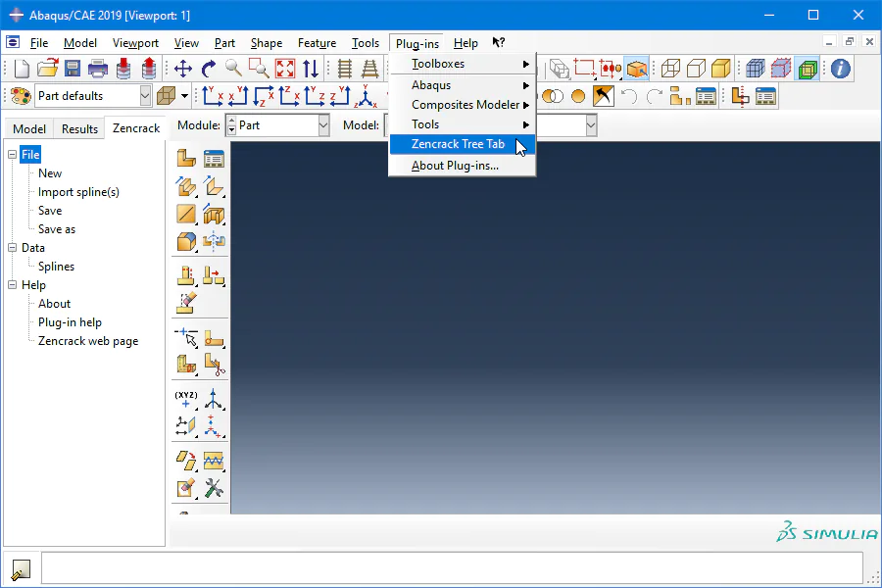
Task: Click the New Model Database icon
Action: pyautogui.click(x=22, y=69)
